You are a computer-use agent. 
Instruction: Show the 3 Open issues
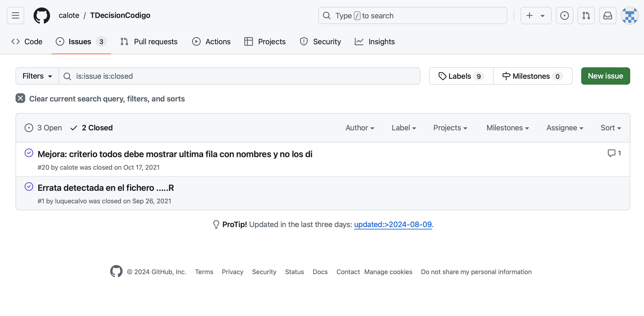coord(43,128)
